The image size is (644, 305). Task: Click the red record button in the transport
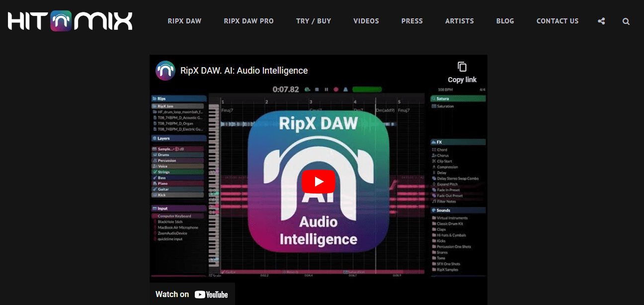pyautogui.click(x=336, y=90)
